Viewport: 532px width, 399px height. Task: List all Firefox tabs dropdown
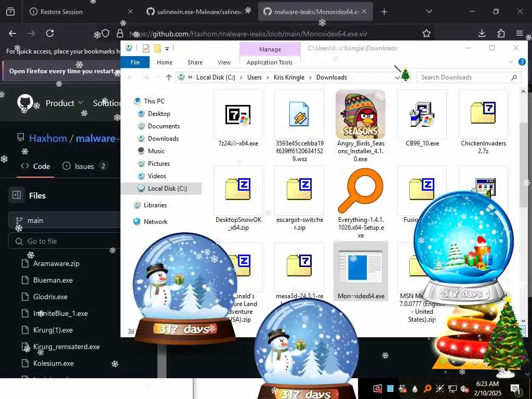pos(429,11)
